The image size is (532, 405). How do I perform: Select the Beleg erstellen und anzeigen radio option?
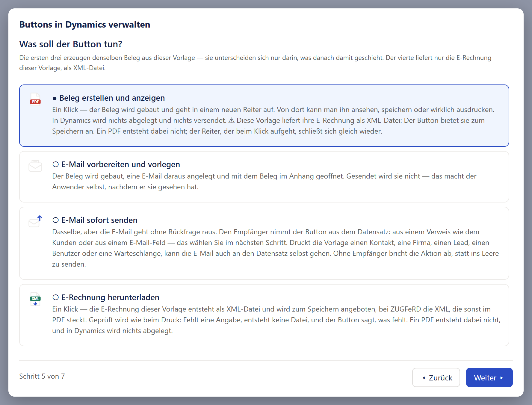(55, 98)
